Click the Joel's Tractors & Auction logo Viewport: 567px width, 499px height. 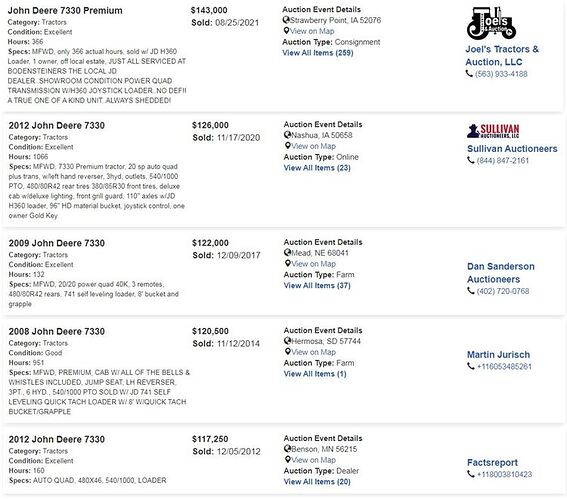(491, 23)
